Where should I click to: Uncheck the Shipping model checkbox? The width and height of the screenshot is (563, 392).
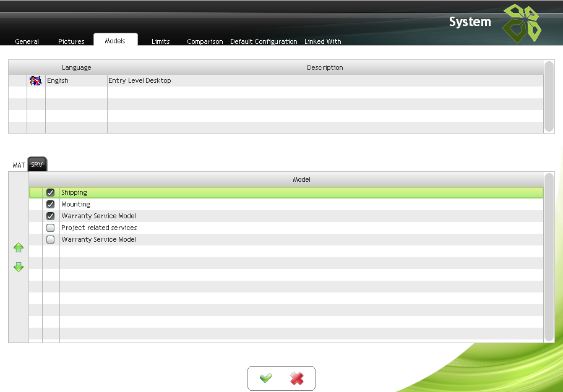click(x=50, y=192)
